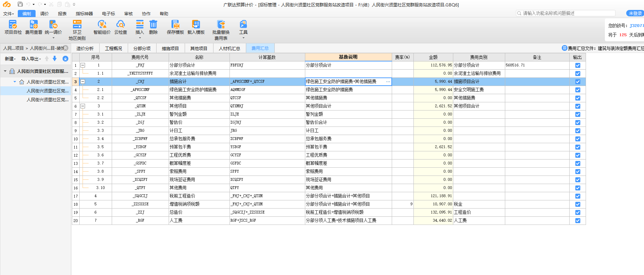This screenshot has width=644, height=275.
Task: Click the save disk icon in title bar
Action: pos(20,4)
